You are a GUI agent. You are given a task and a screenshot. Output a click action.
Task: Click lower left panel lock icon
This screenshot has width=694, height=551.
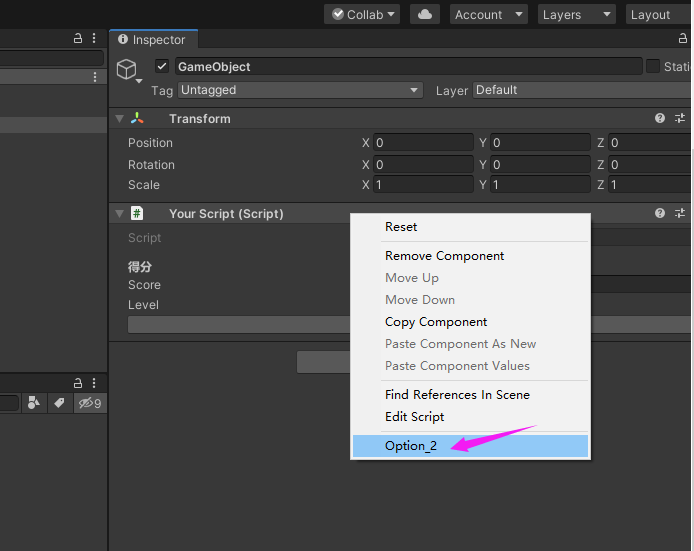coord(77,383)
